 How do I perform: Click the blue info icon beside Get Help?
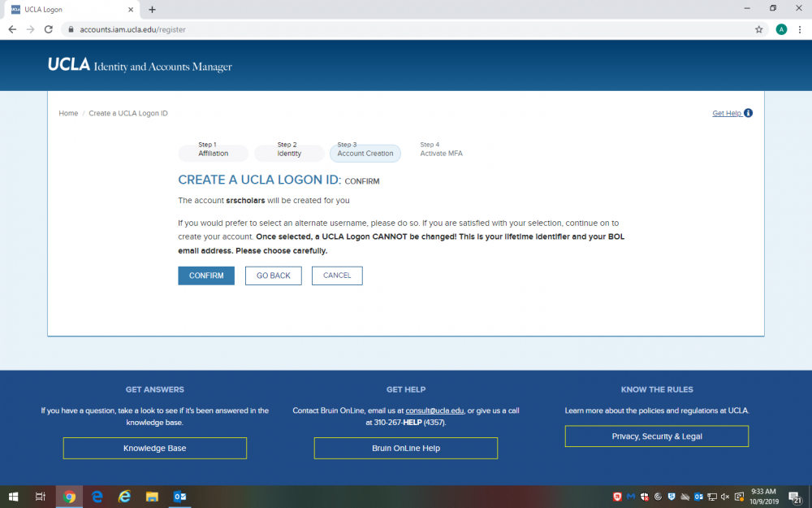(x=748, y=113)
